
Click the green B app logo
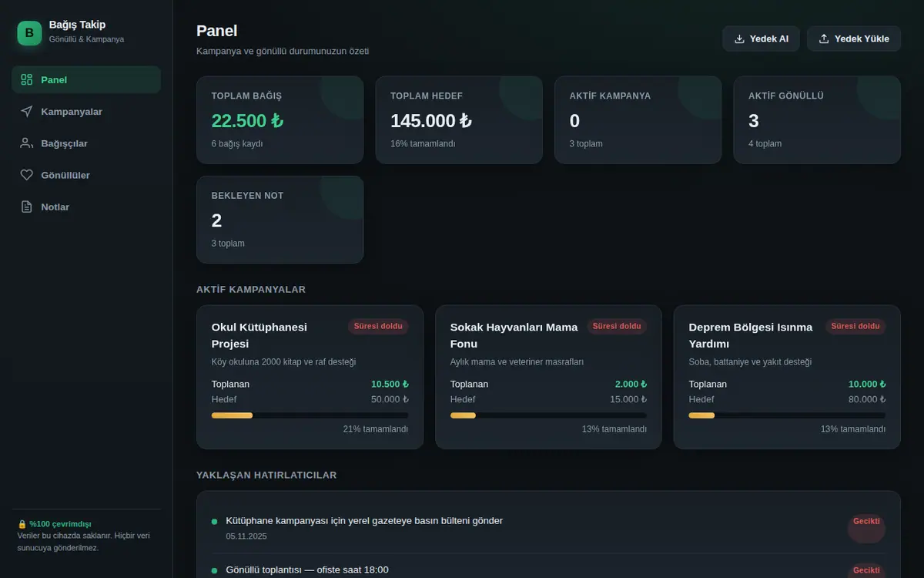[x=29, y=32]
